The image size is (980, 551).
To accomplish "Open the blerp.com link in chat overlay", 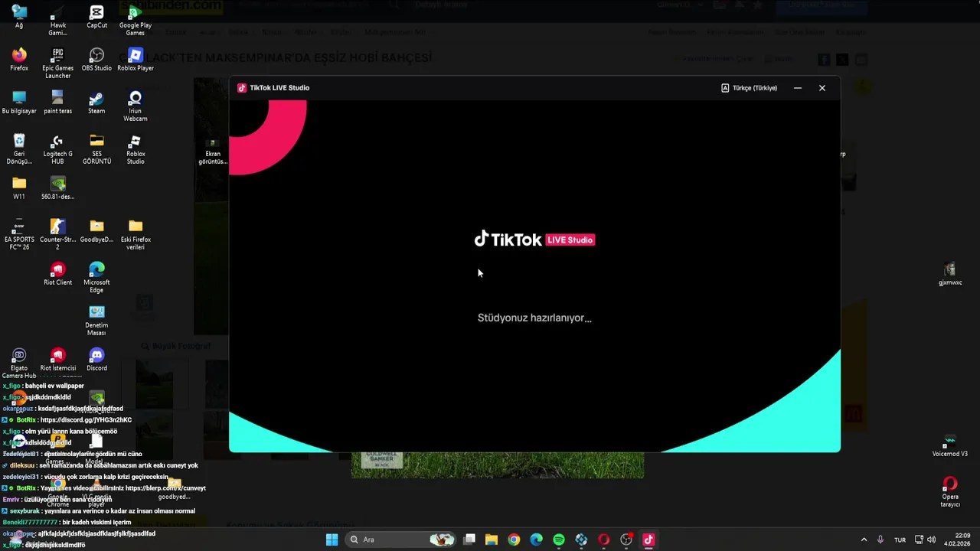I will [x=166, y=488].
